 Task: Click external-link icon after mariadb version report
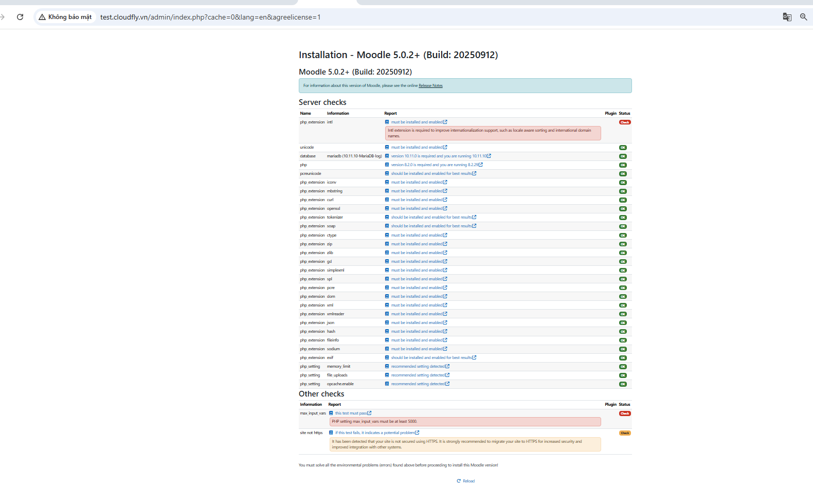tap(489, 156)
